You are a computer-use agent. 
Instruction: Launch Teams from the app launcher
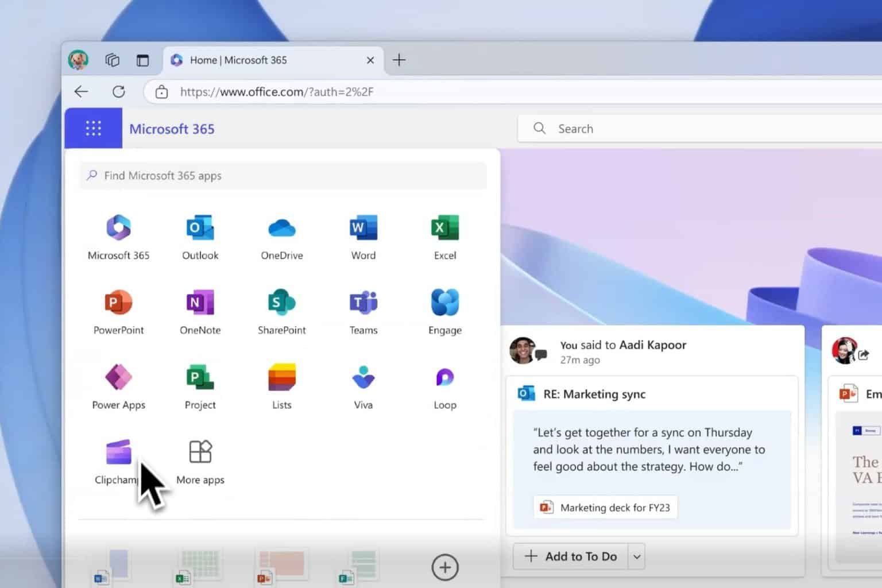(363, 303)
